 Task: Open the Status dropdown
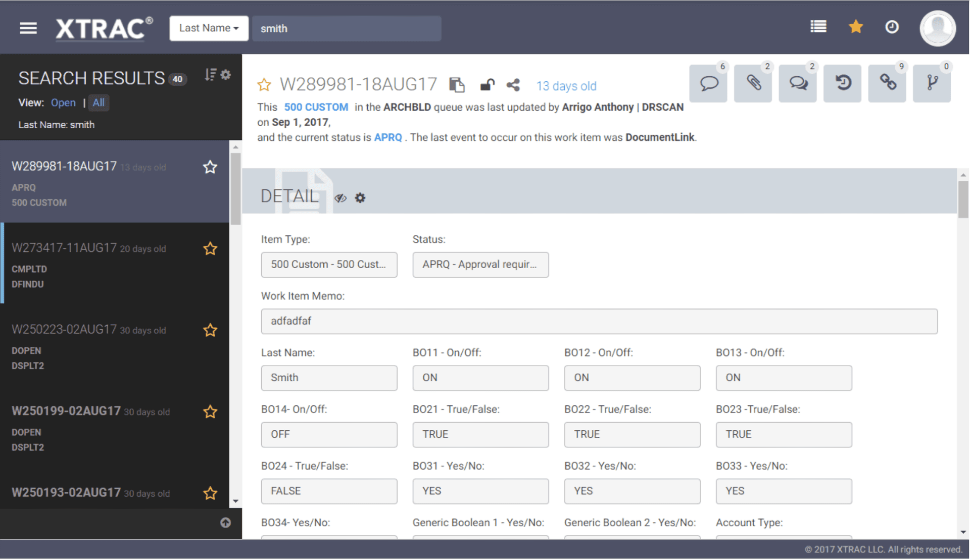(480, 265)
